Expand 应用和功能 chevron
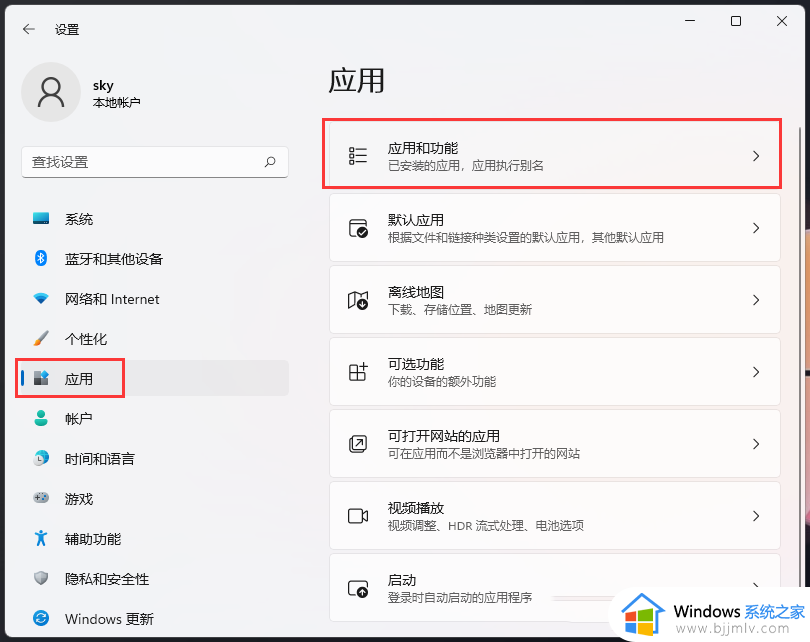The image size is (810, 642). 756,156
